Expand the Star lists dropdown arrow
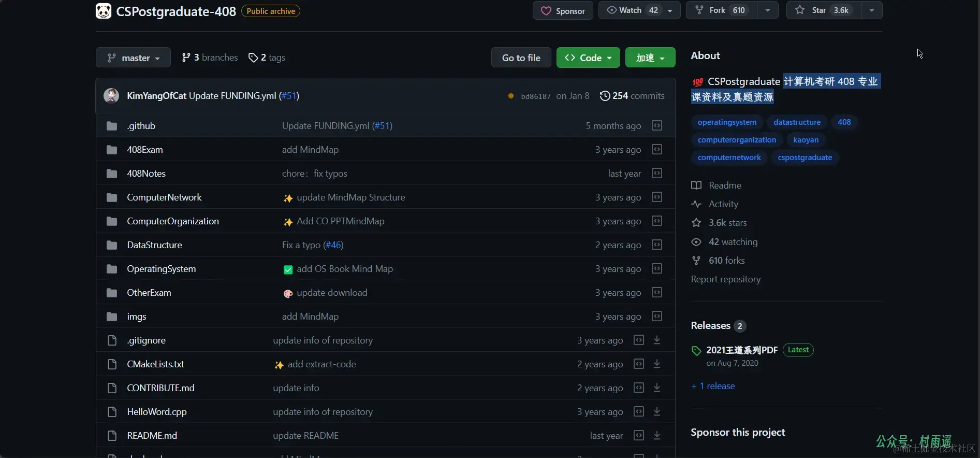980x458 pixels. tap(872, 10)
